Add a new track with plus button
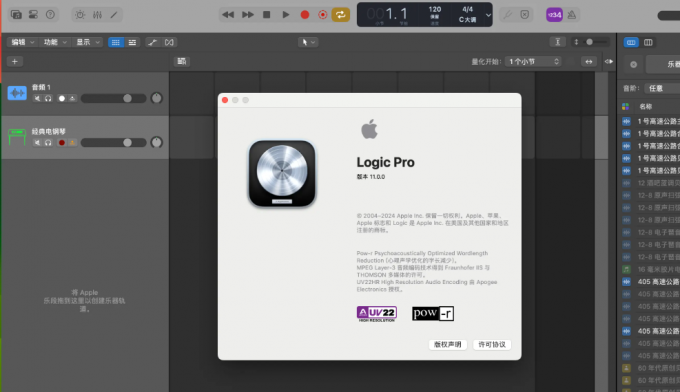This screenshot has height=392, width=680. tap(15, 62)
